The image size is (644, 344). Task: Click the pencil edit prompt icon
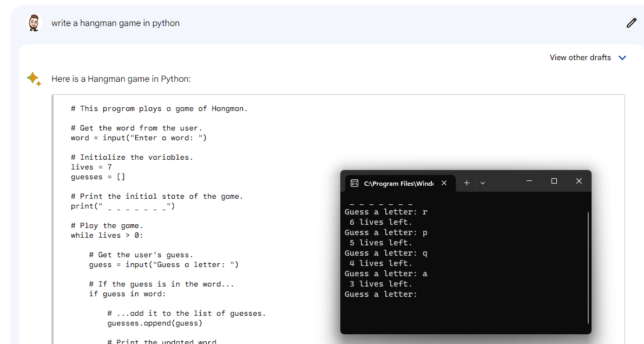click(x=631, y=23)
